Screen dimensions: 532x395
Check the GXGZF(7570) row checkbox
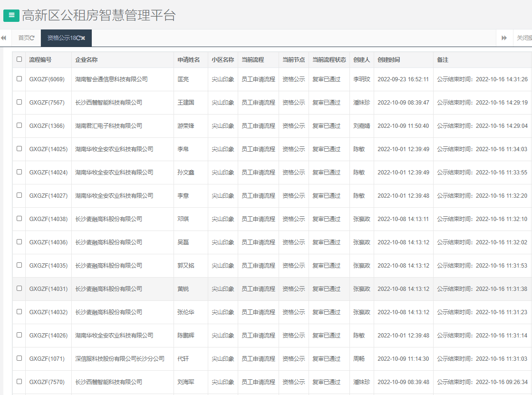(x=19, y=382)
